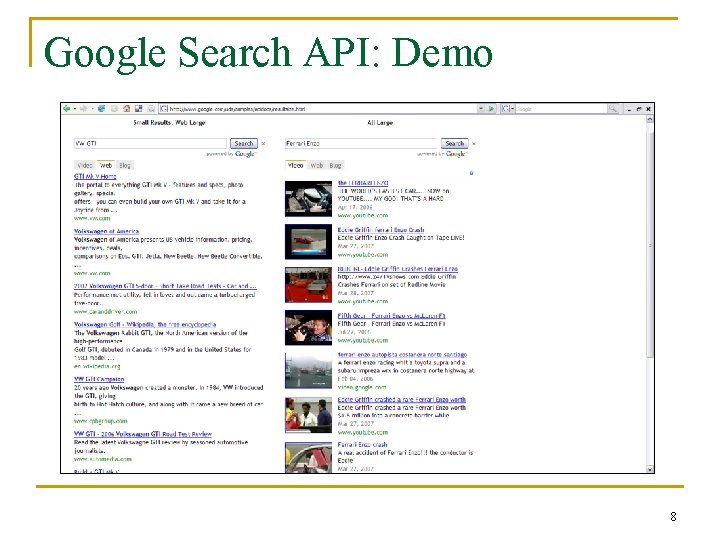The width and height of the screenshot is (720, 540).
Task: Select Web tab under VW GTI search
Action: [x=106, y=165]
